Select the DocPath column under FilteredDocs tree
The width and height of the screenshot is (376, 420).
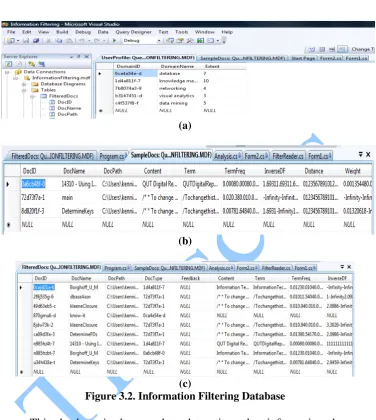(68, 114)
